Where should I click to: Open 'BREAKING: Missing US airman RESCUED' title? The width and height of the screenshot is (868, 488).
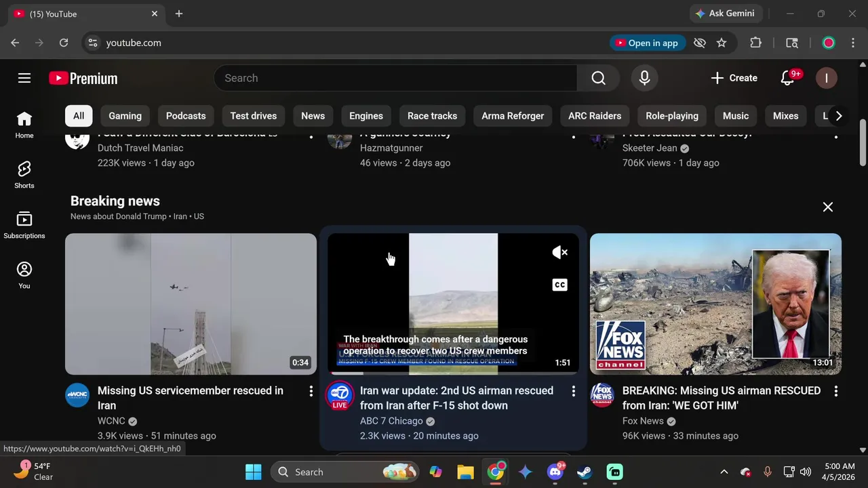point(722,398)
